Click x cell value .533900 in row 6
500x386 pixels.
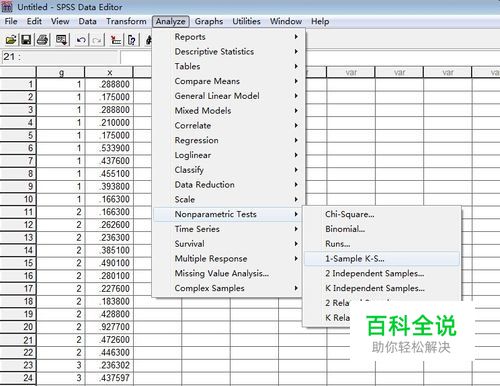[109, 148]
